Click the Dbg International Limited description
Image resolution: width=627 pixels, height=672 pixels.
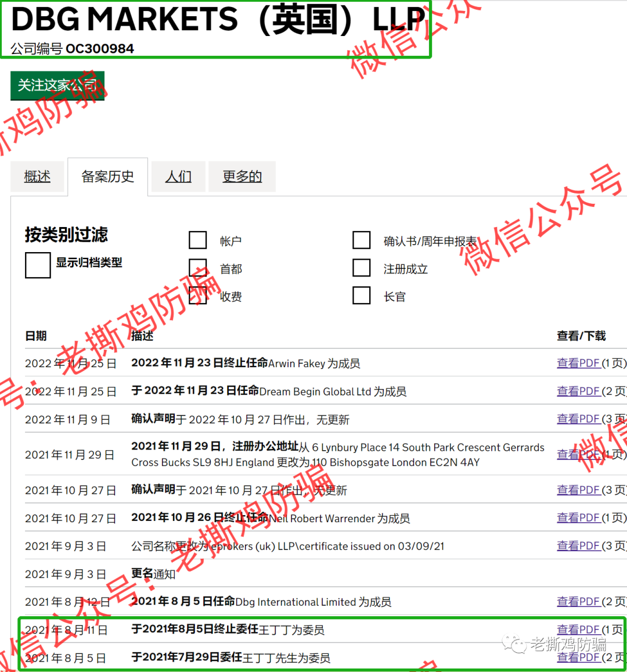click(x=261, y=602)
